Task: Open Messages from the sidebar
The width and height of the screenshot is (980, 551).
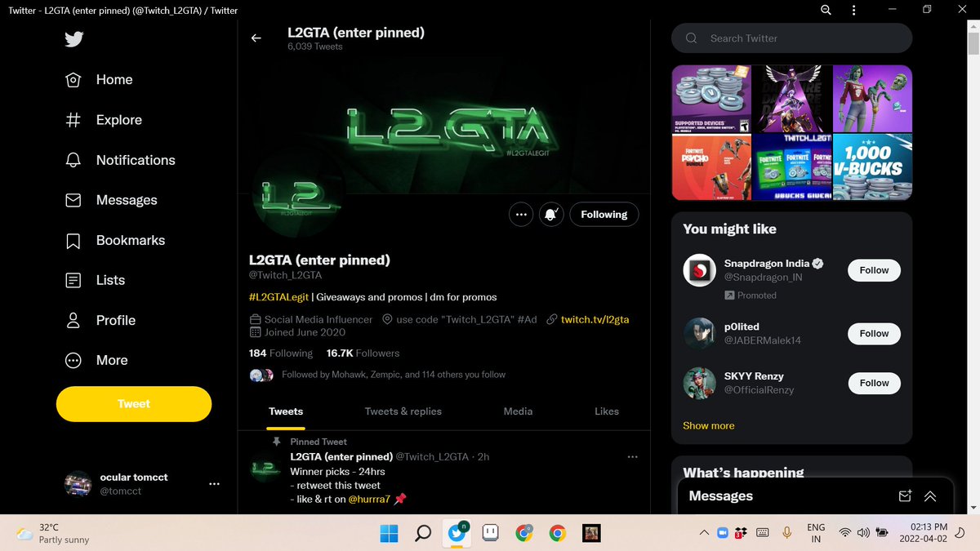Action: [x=110, y=200]
